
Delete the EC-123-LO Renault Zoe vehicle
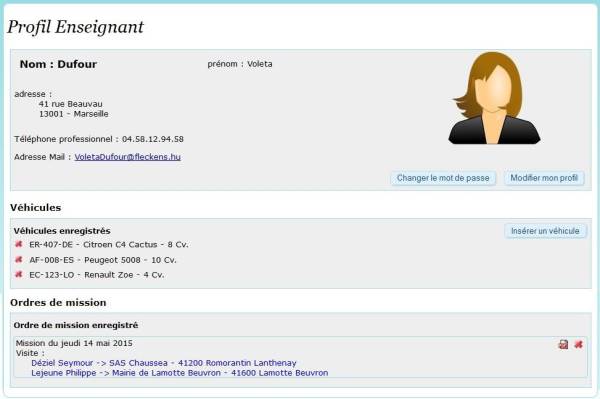(x=18, y=274)
